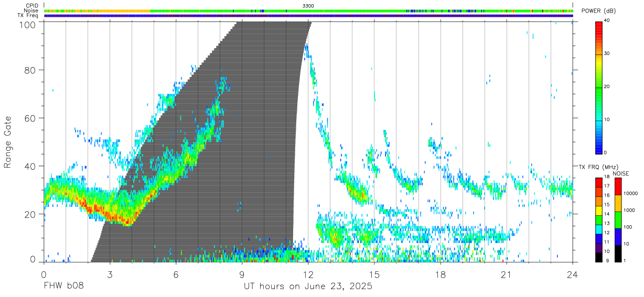The width and height of the screenshot is (644, 297).
Task: Click the 40 tick on power scale
Action: tap(607, 21)
